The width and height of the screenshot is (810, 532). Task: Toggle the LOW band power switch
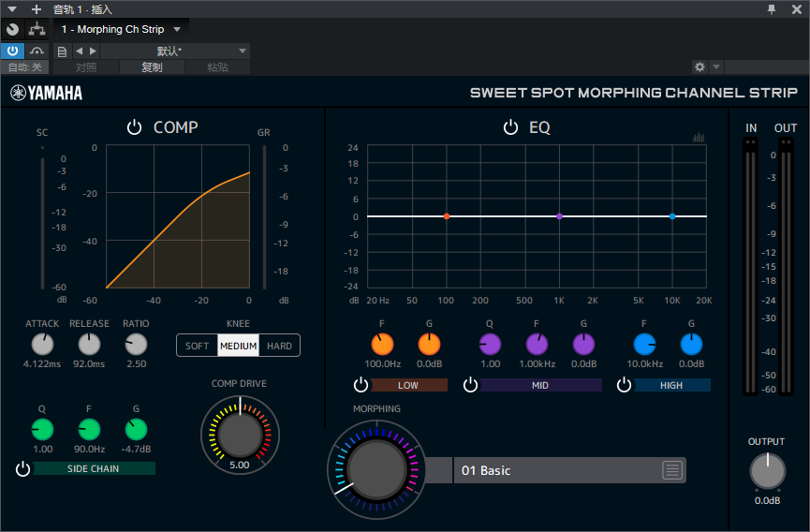pos(361,385)
